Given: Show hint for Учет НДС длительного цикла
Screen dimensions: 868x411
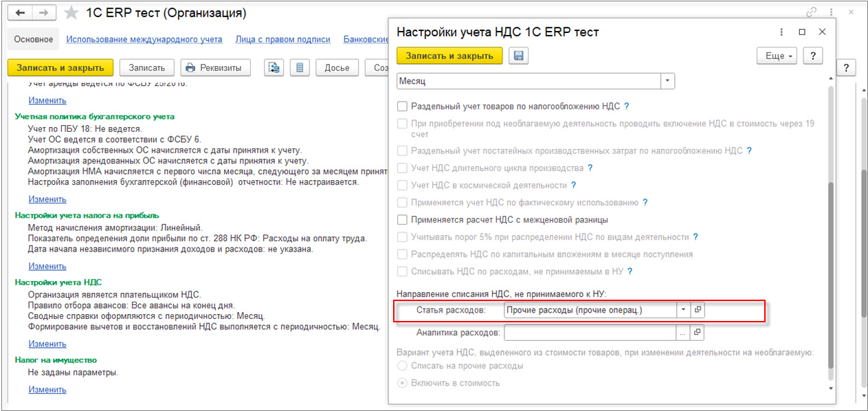Looking at the screenshot, I should pos(590,168).
